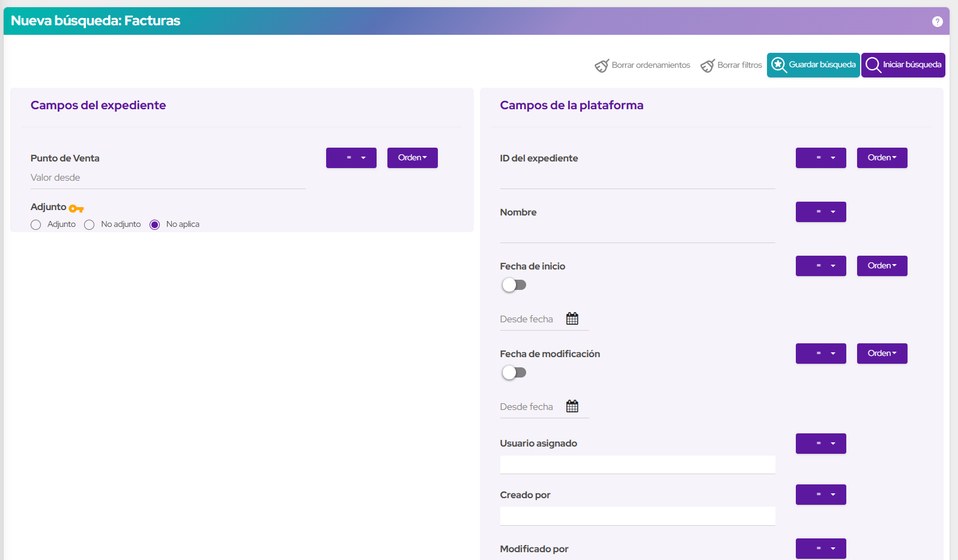Open the calendar icon under Fecha de inicio

pos(572,319)
